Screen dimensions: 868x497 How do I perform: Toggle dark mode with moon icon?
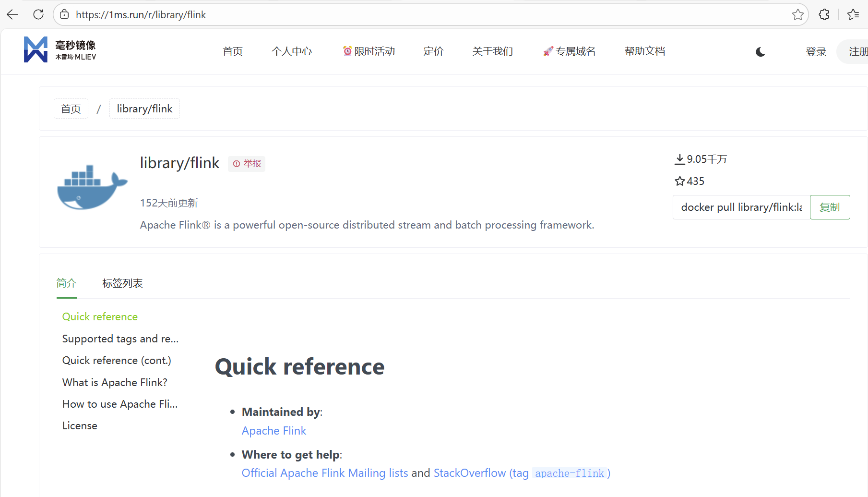tap(761, 52)
